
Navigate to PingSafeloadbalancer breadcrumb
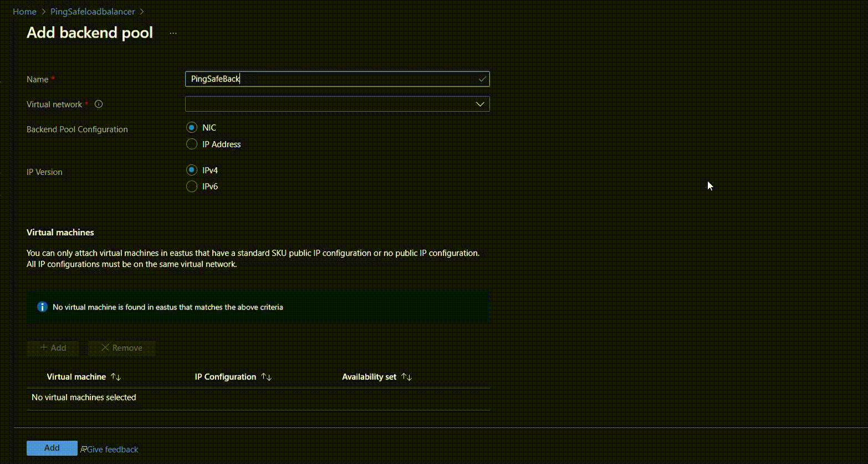pos(93,12)
